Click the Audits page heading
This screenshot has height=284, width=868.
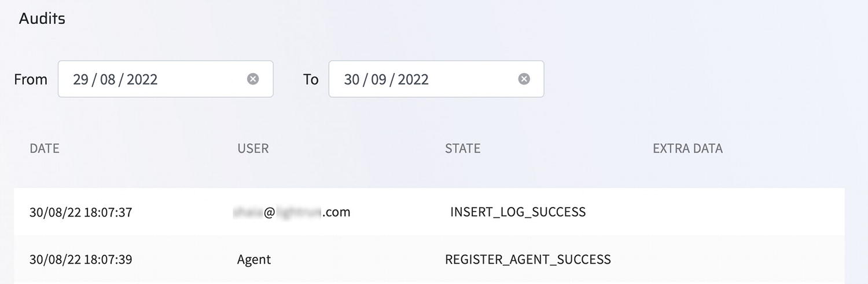pyautogui.click(x=42, y=19)
